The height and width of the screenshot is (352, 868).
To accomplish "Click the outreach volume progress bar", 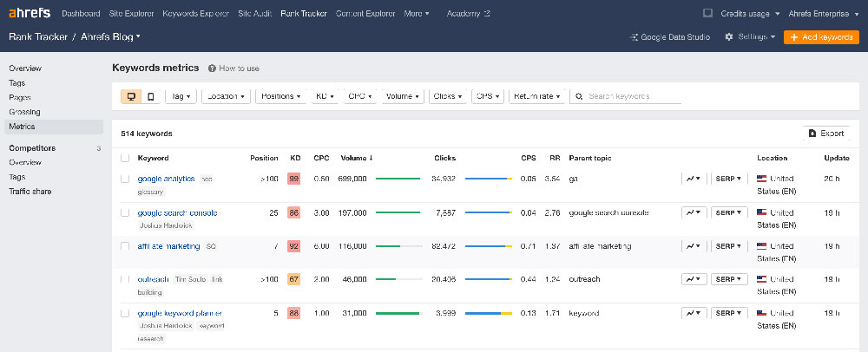I will click(398, 280).
